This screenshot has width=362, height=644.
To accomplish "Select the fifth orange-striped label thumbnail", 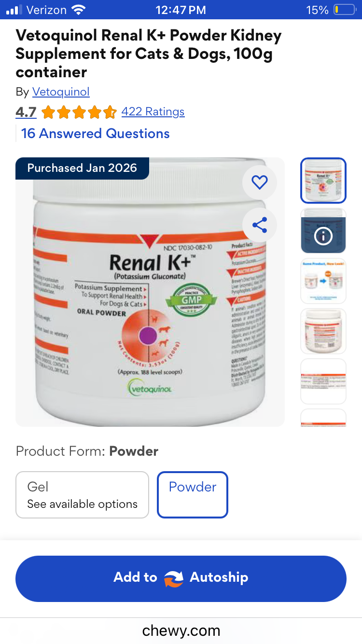I will click(323, 381).
